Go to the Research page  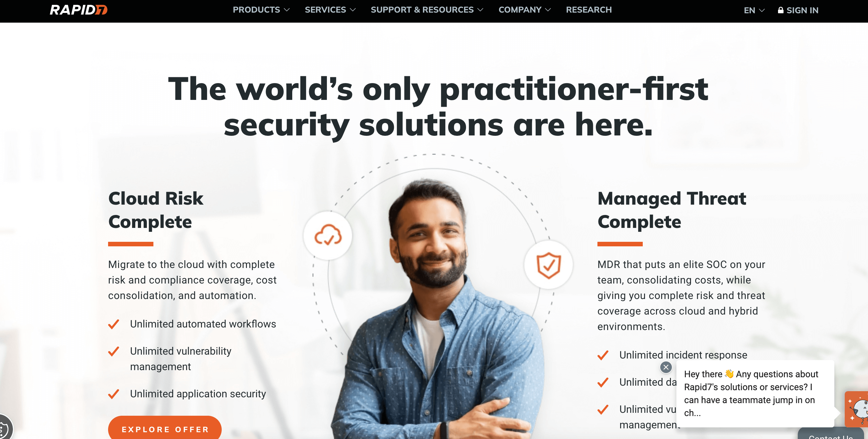(589, 10)
